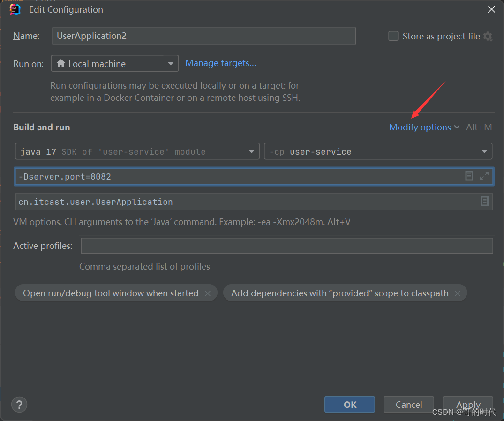
Task: Click the help question mark icon
Action: (19, 405)
